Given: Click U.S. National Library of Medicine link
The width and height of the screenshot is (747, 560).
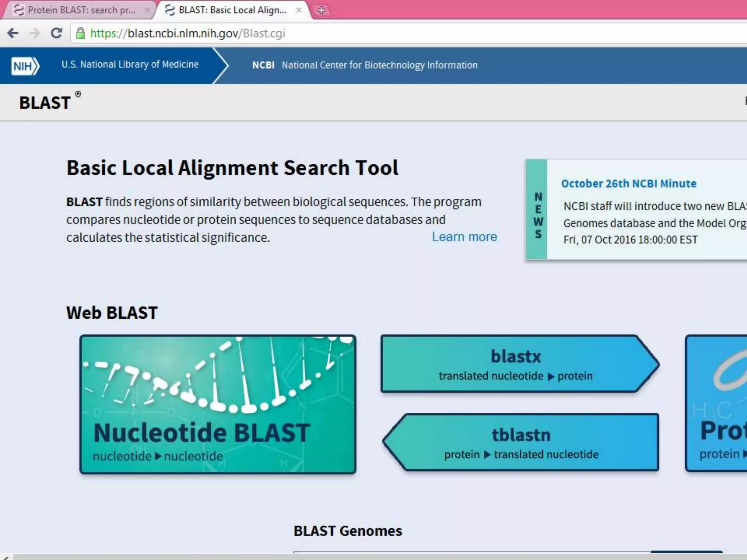Looking at the screenshot, I should coord(130,65).
